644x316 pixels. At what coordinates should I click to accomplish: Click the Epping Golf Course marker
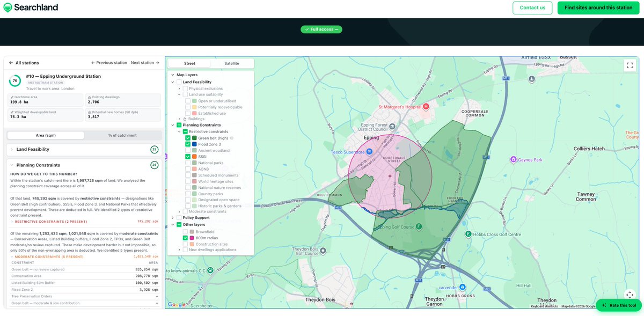419,226
